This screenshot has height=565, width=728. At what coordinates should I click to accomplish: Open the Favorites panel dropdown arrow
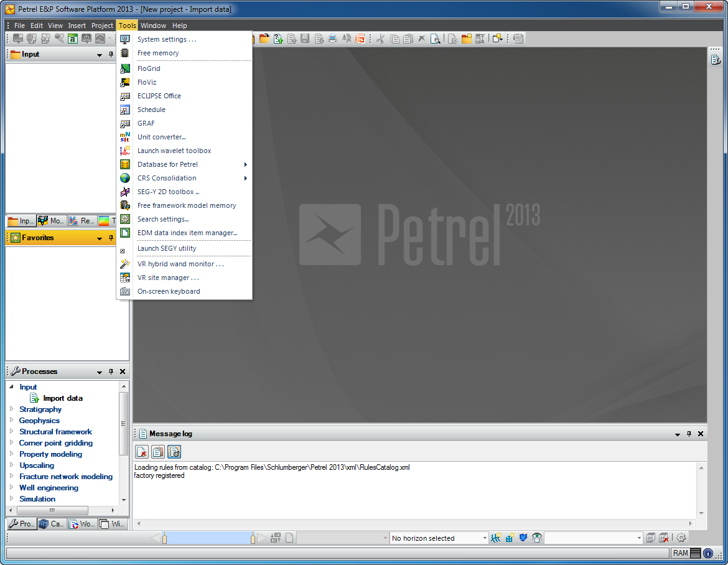[x=100, y=238]
